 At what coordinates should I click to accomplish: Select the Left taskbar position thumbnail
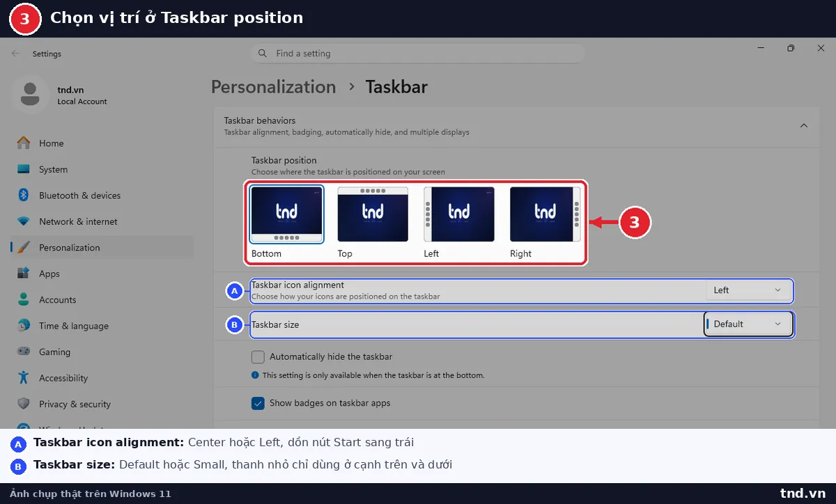tap(459, 214)
